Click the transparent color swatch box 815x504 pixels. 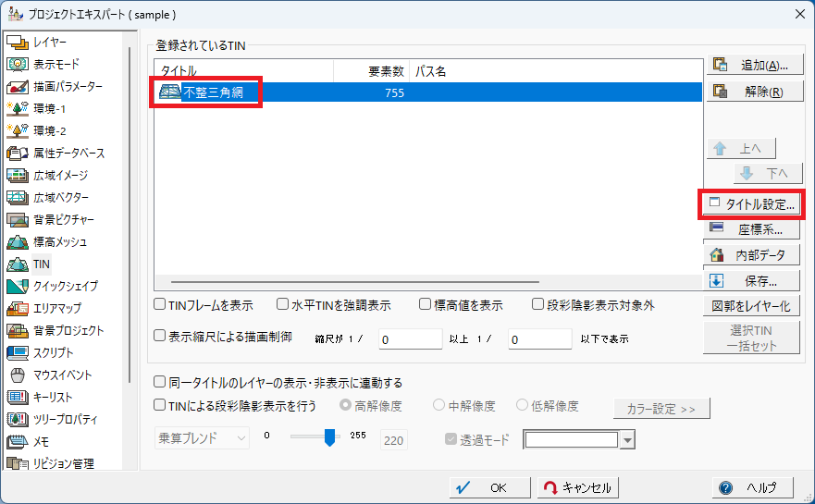572,440
